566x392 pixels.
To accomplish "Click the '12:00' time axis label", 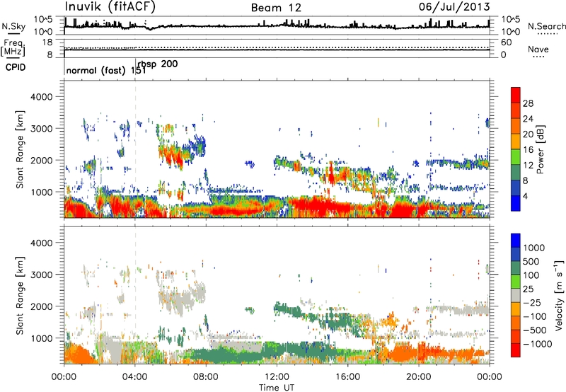I will click(277, 377).
